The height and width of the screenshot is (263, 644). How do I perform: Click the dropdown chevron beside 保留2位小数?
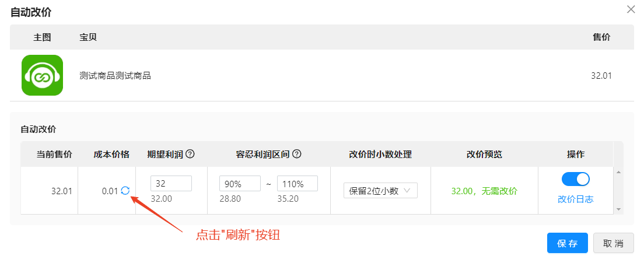pyautogui.click(x=407, y=191)
